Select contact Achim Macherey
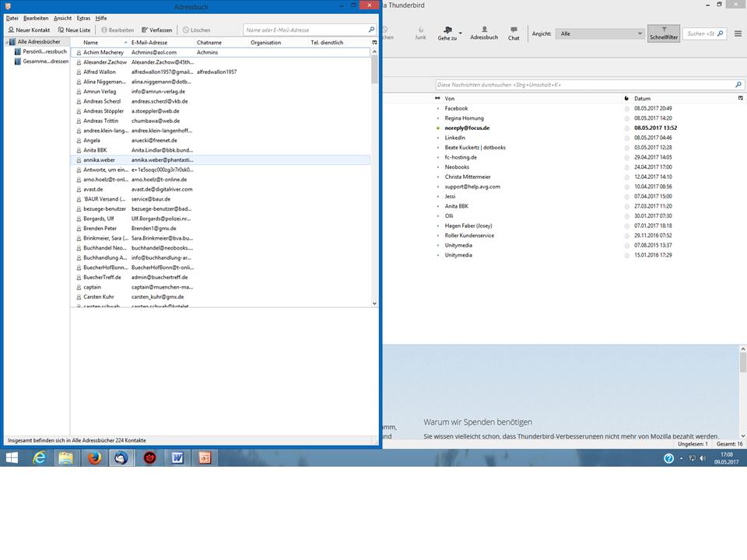Viewport: 747px width, 560px height. pyautogui.click(x=220, y=52)
